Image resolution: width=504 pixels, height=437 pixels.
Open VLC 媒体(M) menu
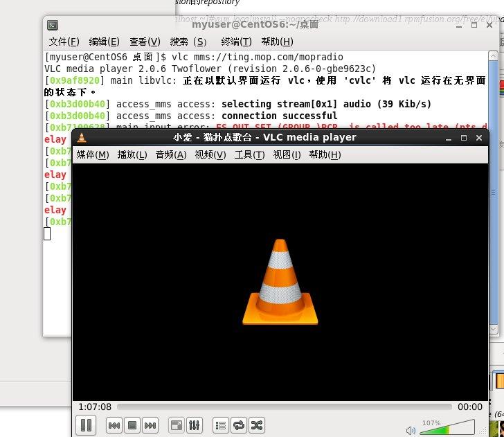click(x=93, y=155)
